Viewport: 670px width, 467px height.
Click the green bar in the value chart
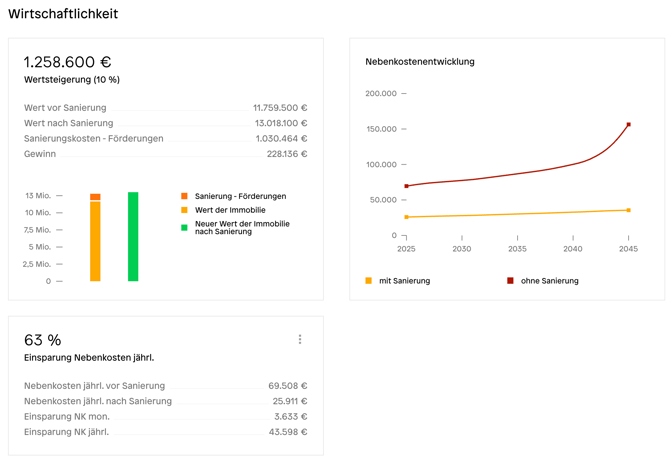coord(133,237)
